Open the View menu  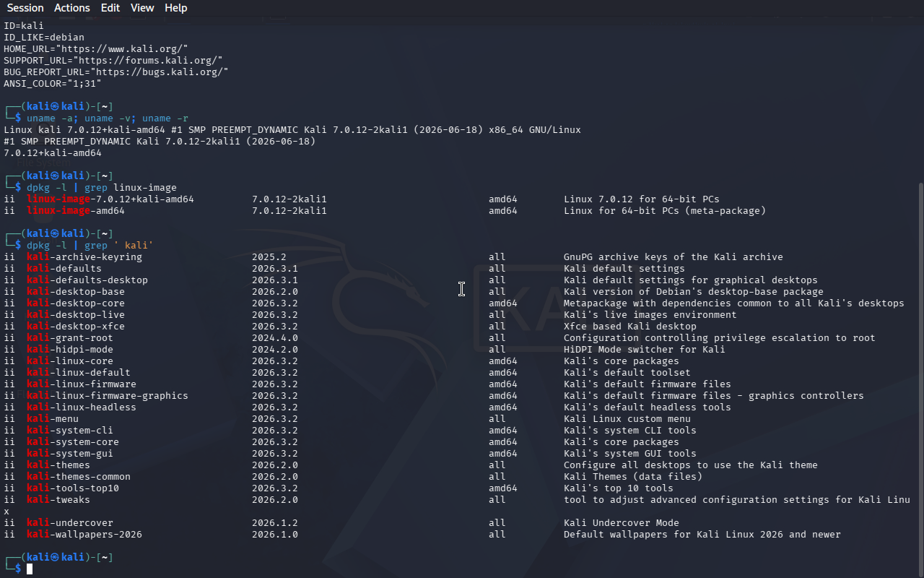[142, 8]
